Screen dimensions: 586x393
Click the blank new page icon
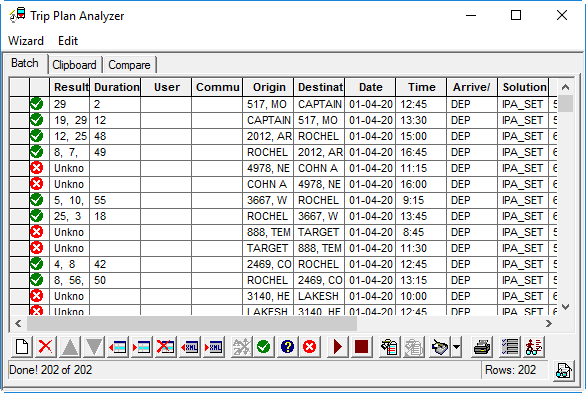click(22, 347)
